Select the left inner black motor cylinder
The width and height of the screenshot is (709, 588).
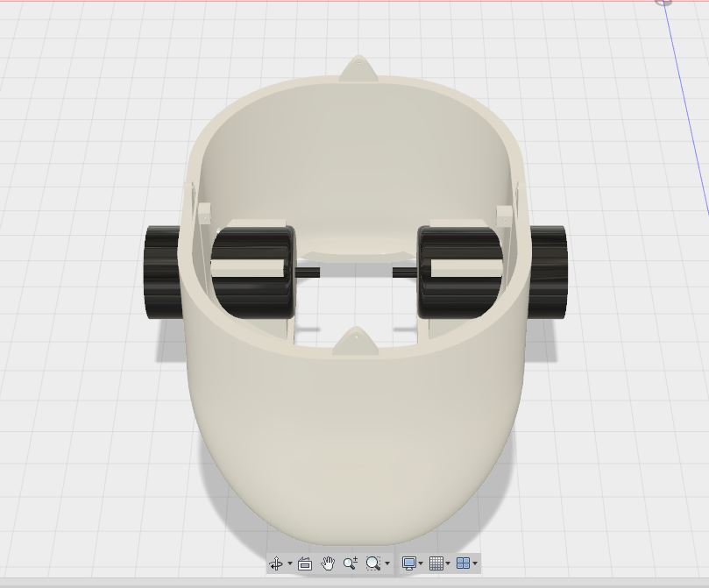click(x=253, y=273)
